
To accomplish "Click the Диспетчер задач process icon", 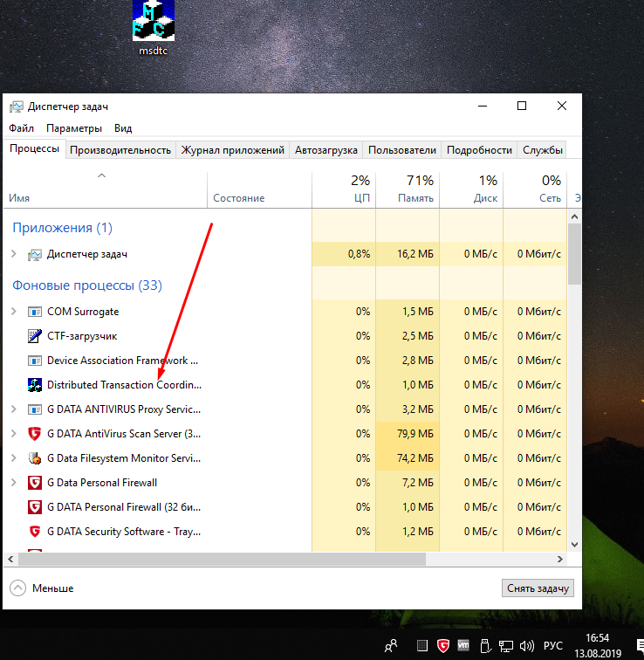I will coord(35,254).
